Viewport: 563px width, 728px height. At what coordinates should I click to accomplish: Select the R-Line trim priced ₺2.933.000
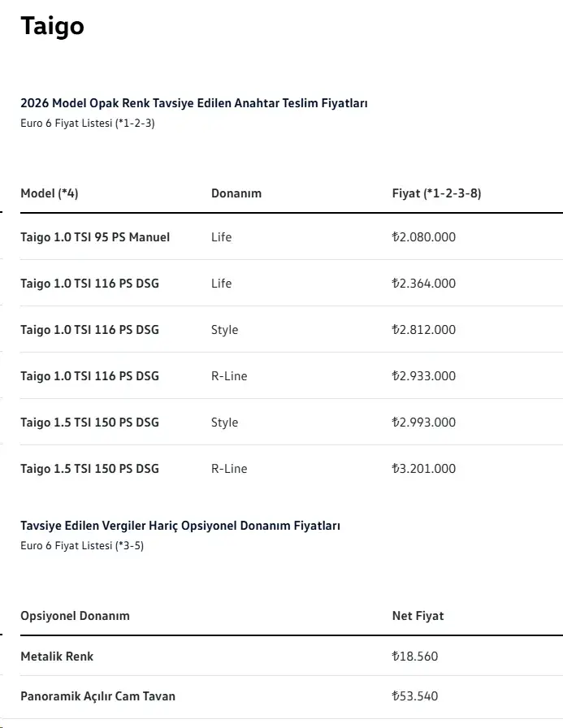pyautogui.click(x=229, y=376)
